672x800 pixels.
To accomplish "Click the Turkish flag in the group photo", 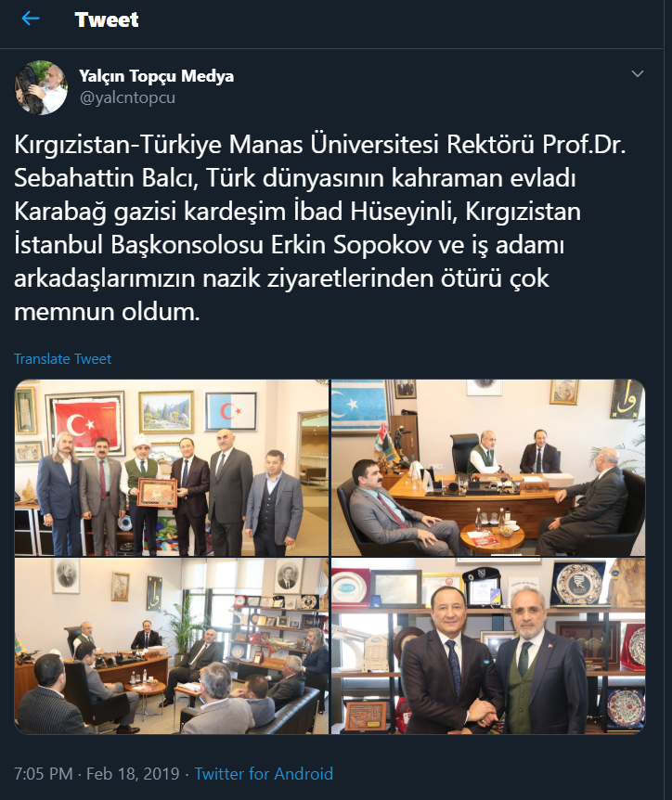I will coord(86,423).
